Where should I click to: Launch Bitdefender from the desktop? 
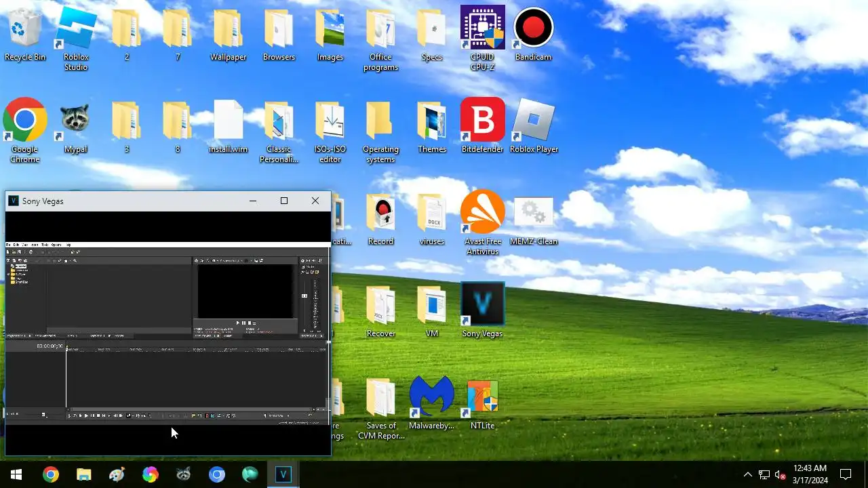click(x=483, y=127)
